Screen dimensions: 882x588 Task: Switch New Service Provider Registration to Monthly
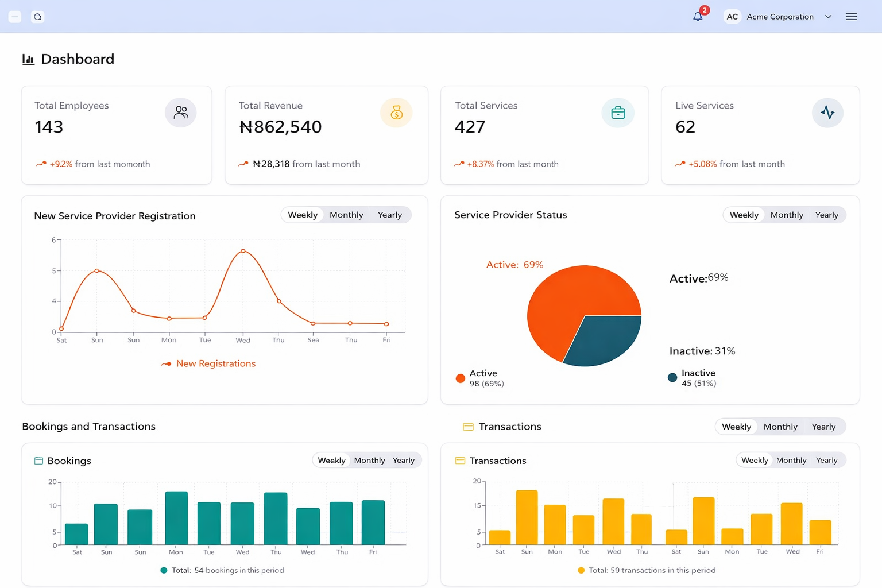pos(346,215)
